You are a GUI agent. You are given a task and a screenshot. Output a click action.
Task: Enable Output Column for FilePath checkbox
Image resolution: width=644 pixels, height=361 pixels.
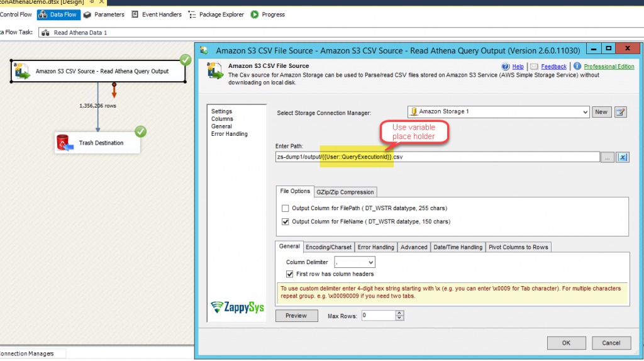286,208
